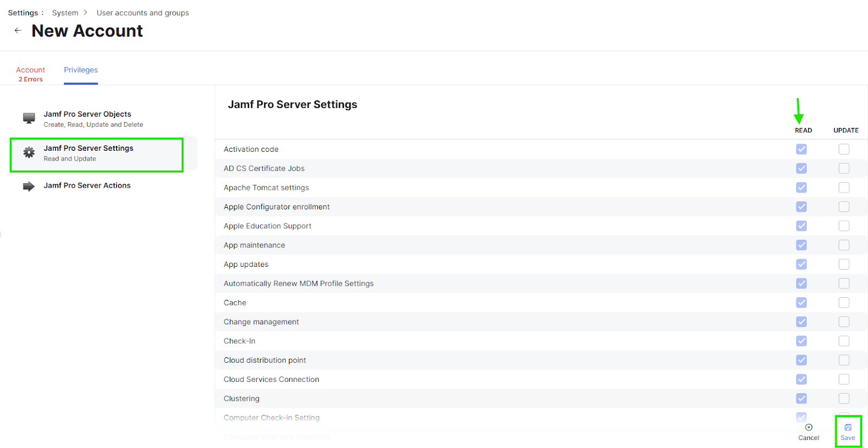
Task: Click the Clustering row label
Action: tap(241, 399)
